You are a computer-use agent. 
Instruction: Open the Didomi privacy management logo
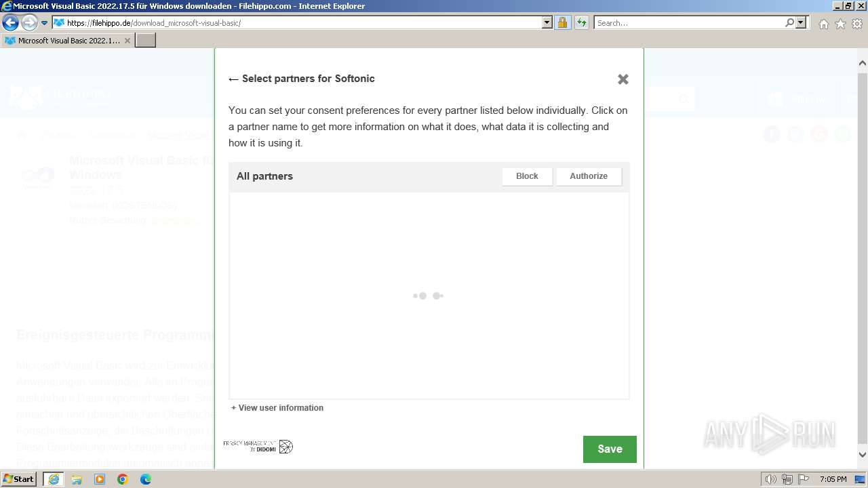[258, 446]
